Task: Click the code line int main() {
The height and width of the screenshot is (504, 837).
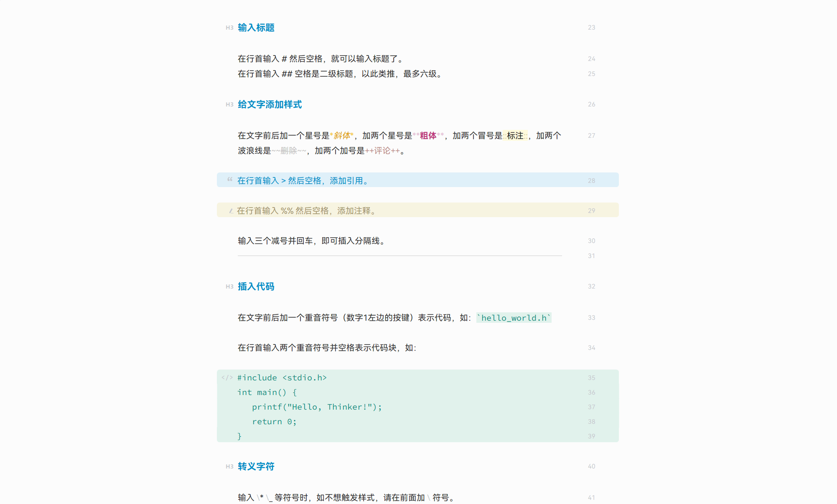Action: [x=267, y=392]
